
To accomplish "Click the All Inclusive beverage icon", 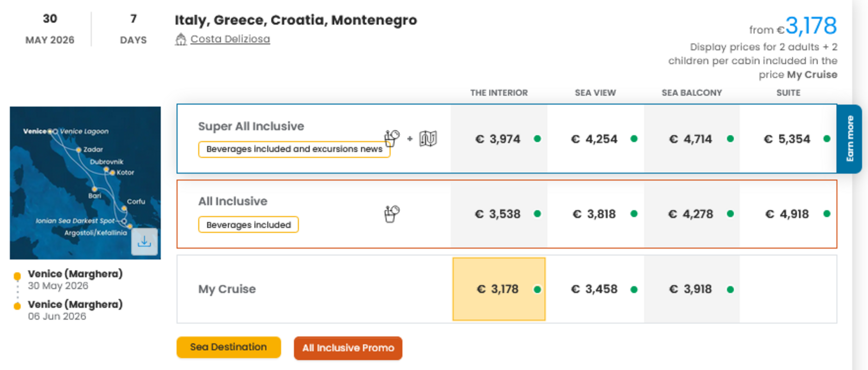I will click(392, 214).
